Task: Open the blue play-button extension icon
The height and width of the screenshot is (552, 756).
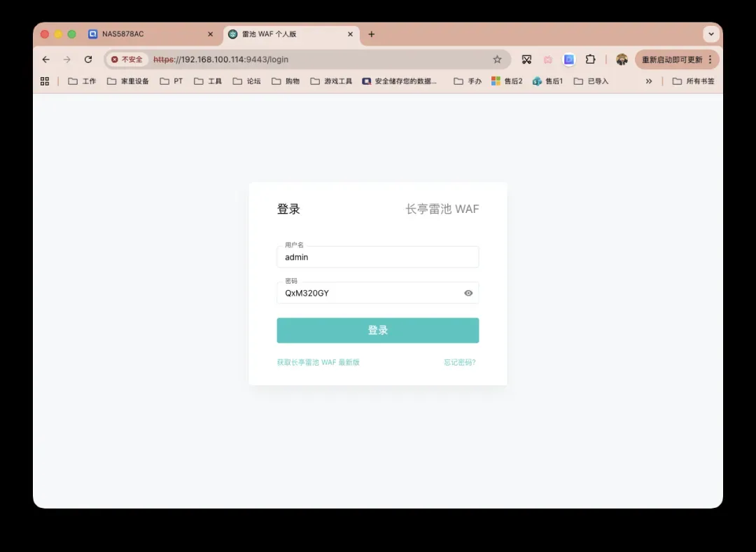Action: coord(569,60)
